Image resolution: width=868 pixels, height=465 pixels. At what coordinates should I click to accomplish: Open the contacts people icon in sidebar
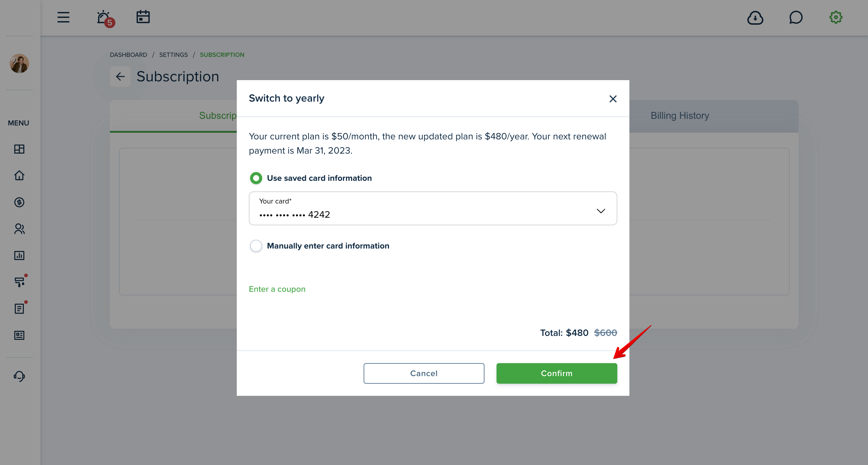[x=19, y=229]
